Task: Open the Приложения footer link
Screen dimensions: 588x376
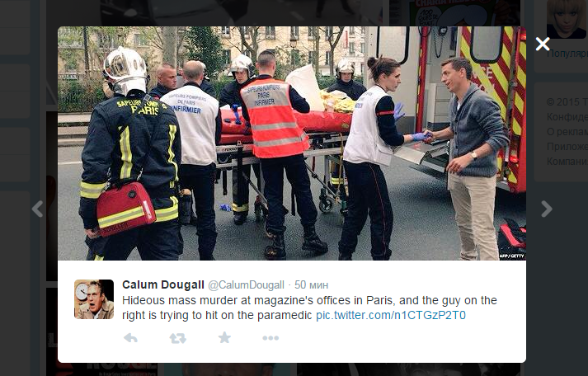Action: (567, 147)
